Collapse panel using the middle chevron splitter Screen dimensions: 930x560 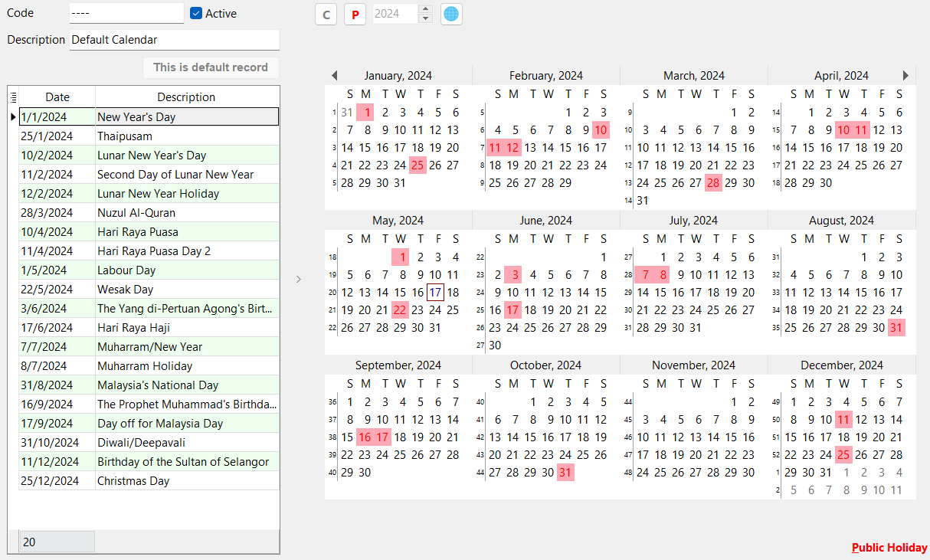pos(299,280)
